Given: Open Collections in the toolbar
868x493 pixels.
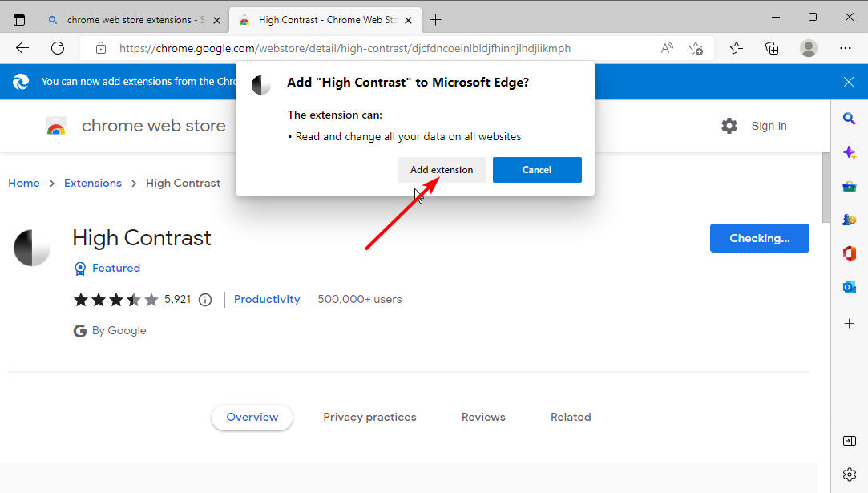Looking at the screenshot, I should tap(771, 48).
